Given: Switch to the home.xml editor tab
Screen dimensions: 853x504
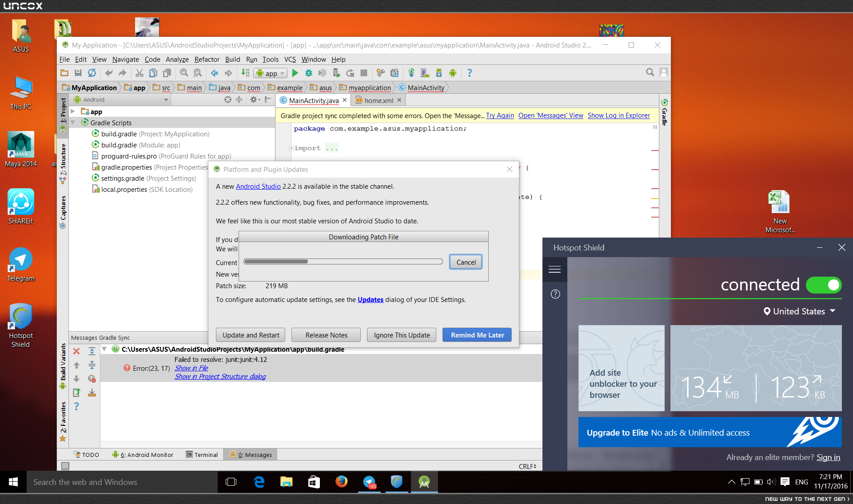Looking at the screenshot, I should pyautogui.click(x=379, y=100).
